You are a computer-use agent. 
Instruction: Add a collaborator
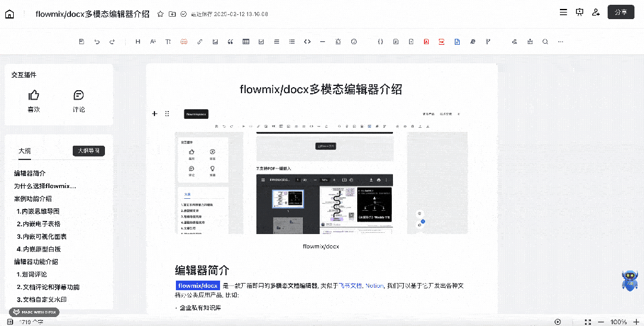596,13
